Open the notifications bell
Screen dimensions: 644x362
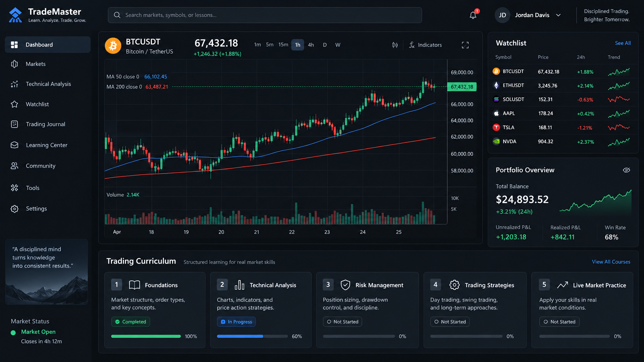pos(473,15)
